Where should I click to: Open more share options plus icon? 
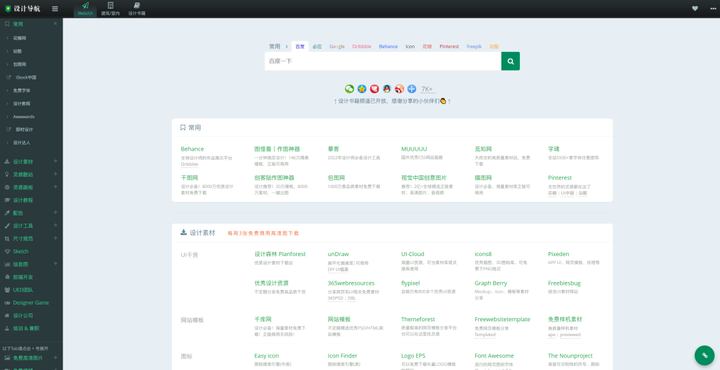pyautogui.click(x=411, y=89)
